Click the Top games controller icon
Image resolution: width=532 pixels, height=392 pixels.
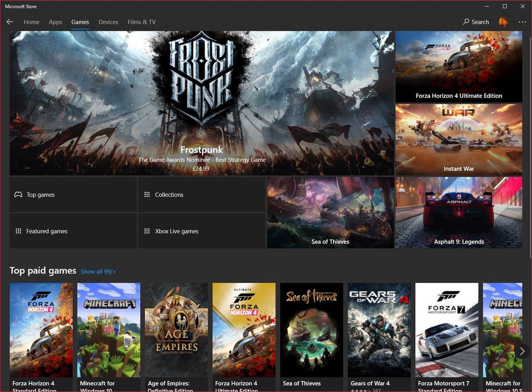click(18, 194)
